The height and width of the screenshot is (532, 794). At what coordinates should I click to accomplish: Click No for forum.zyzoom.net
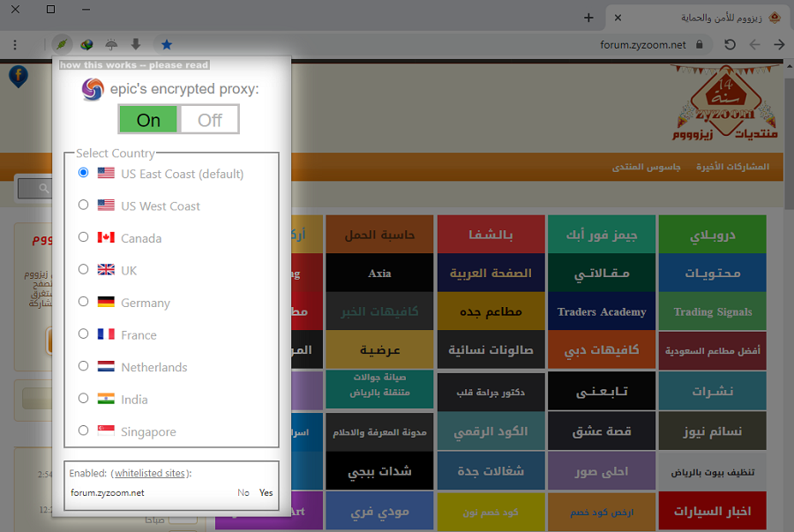[x=243, y=492]
